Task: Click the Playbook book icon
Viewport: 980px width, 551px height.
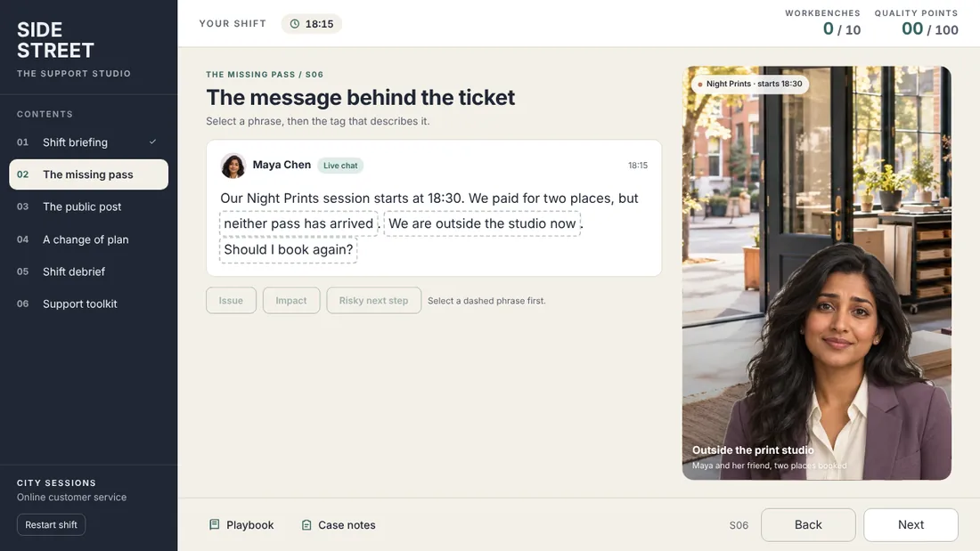Action: [x=215, y=524]
